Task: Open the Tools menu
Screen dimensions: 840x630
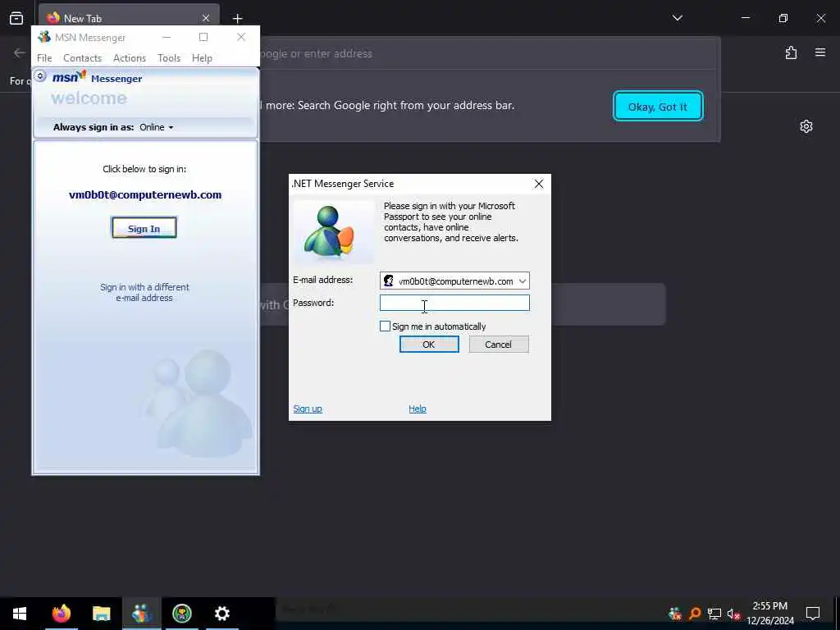Action: [169, 58]
